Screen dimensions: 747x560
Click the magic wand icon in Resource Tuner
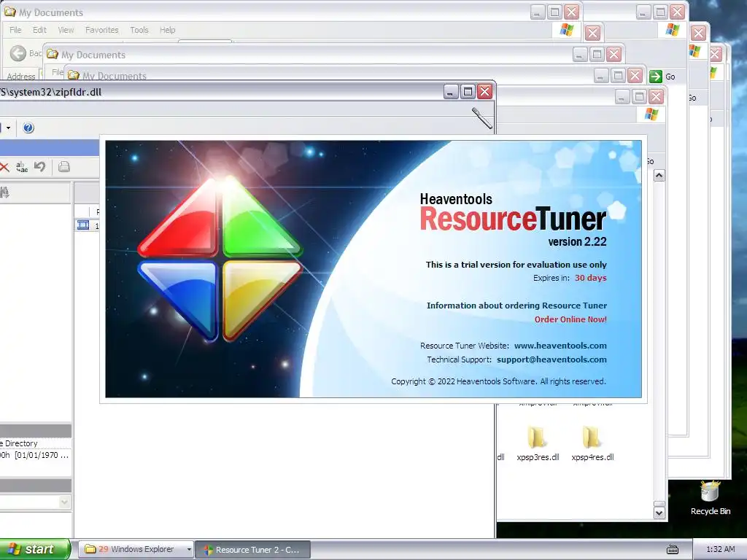(x=481, y=117)
